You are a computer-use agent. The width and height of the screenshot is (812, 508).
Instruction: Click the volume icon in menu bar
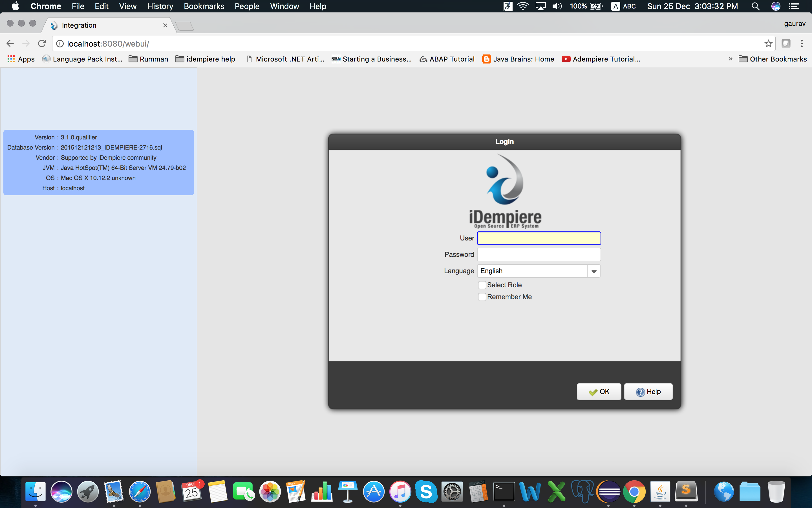pos(557,6)
